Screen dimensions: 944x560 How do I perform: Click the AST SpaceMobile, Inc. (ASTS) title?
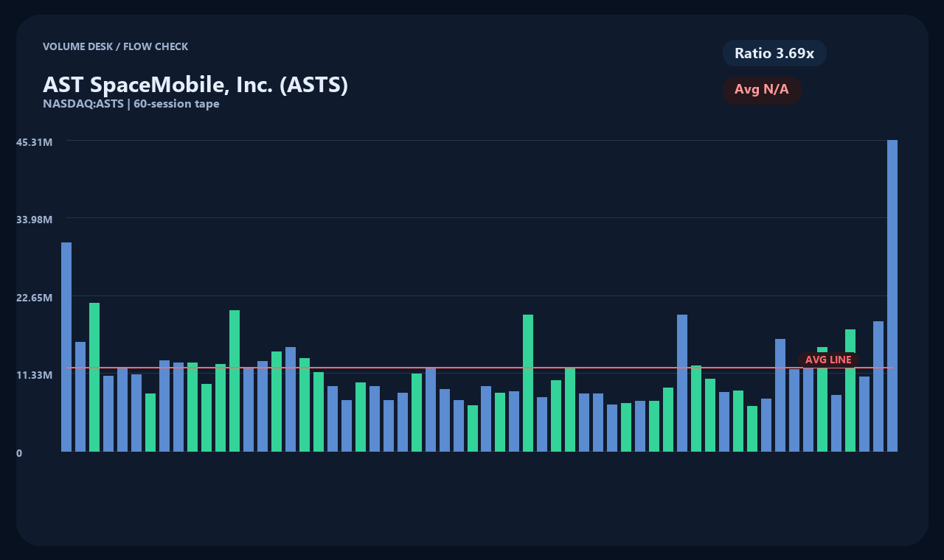pos(195,84)
